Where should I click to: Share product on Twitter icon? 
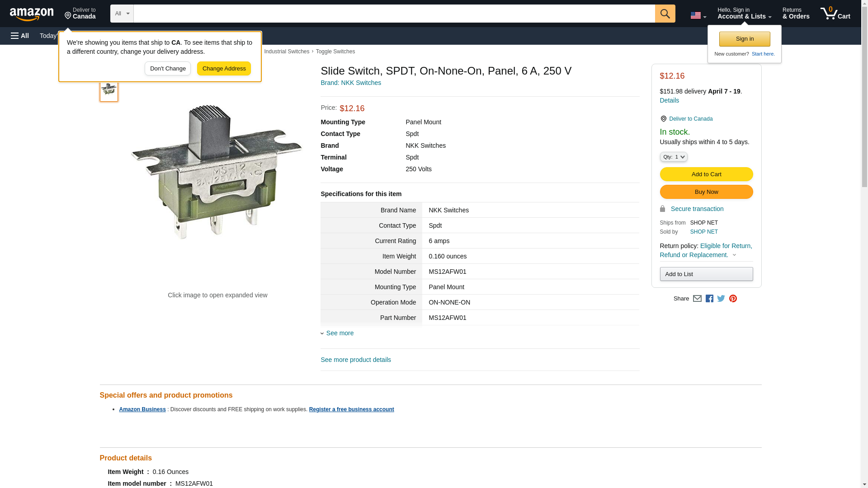[721, 299]
